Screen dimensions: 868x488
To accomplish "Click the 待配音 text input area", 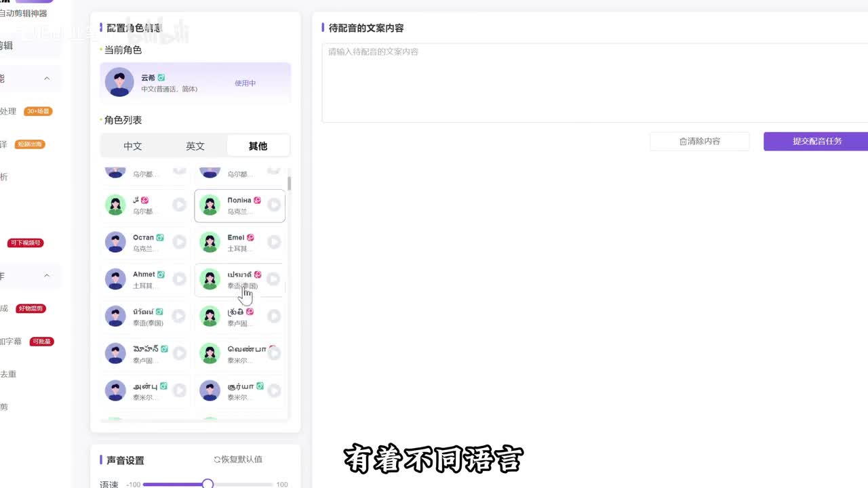I will [x=594, y=84].
